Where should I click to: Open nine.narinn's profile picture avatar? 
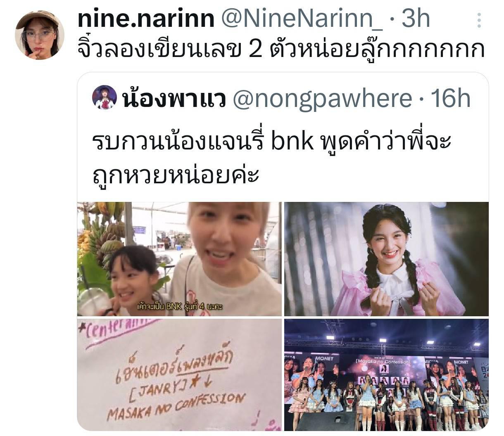(x=40, y=35)
